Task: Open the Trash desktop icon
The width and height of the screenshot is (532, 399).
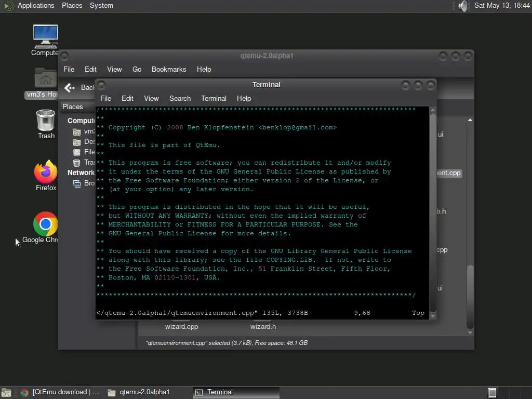Action: click(x=46, y=120)
